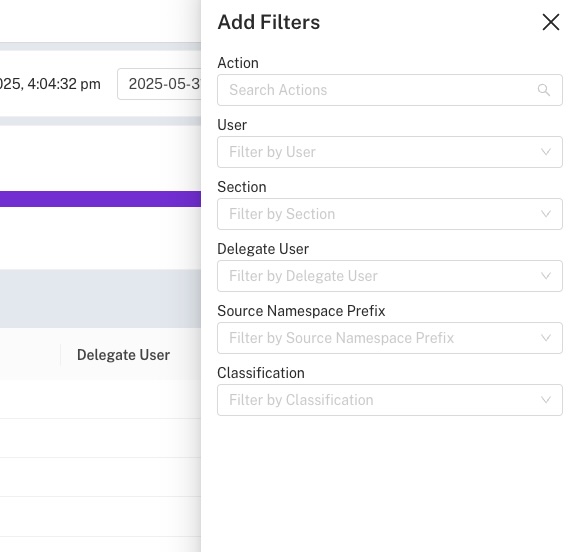Open Filter by Source Namespace Prefix dropdown
Image resolution: width=578 pixels, height=552 pixels.
pos(390,338)
